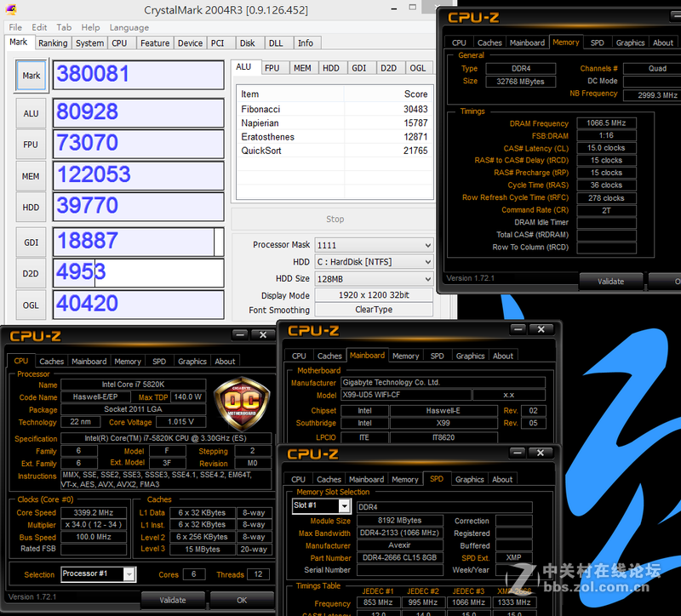Select the HDD Size 128MB field
This screenshot has width=681, height=616.
tap(373, 278)
